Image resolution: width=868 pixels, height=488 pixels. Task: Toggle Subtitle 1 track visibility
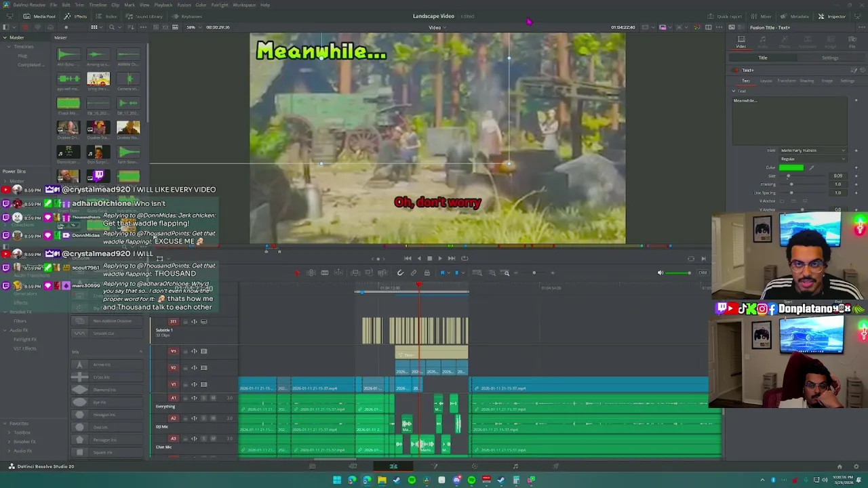(204, 322)
